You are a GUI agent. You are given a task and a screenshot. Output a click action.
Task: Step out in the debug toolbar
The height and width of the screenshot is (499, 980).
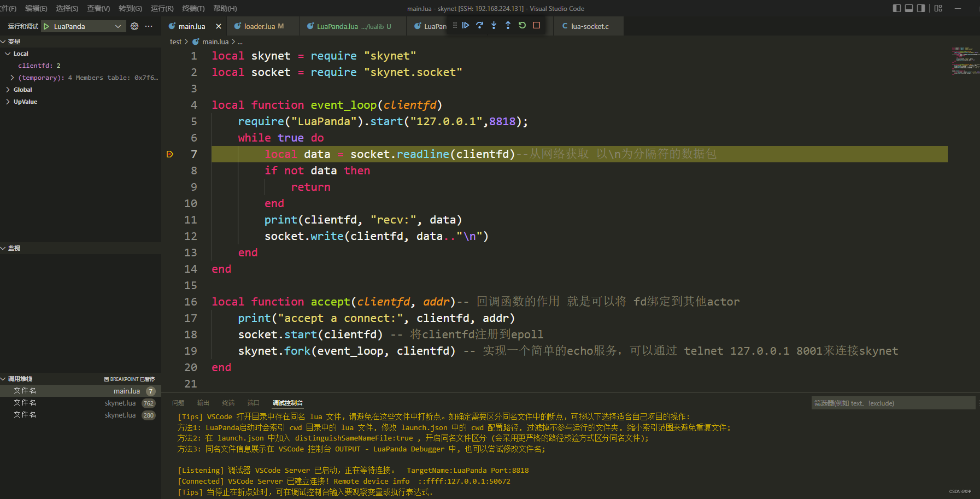click(x=508, y=25)
